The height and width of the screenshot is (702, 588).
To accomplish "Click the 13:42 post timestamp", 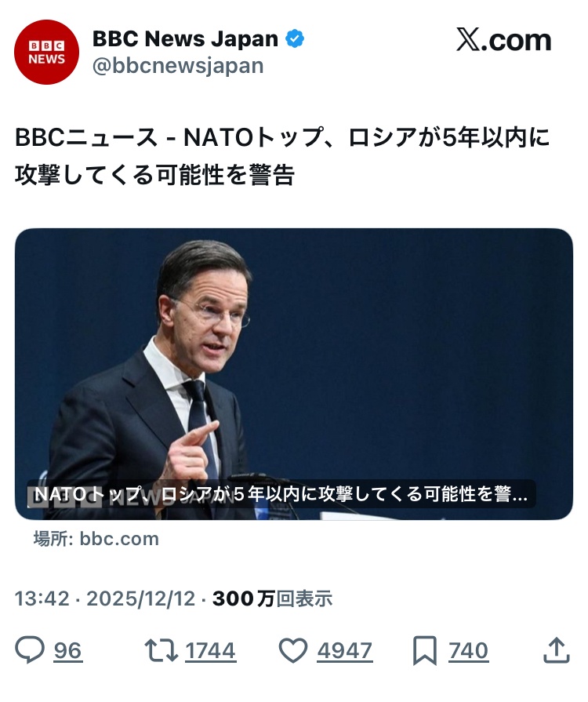I will pyautogui.click(x=42, y=598).
